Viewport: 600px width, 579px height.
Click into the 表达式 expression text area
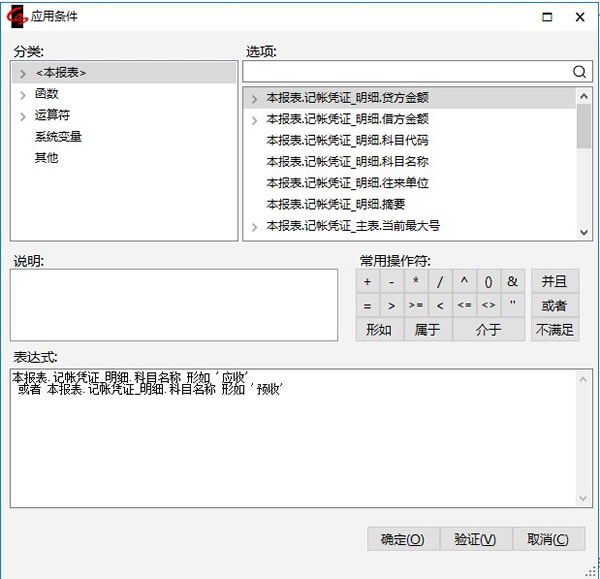[x=300, y=450]
